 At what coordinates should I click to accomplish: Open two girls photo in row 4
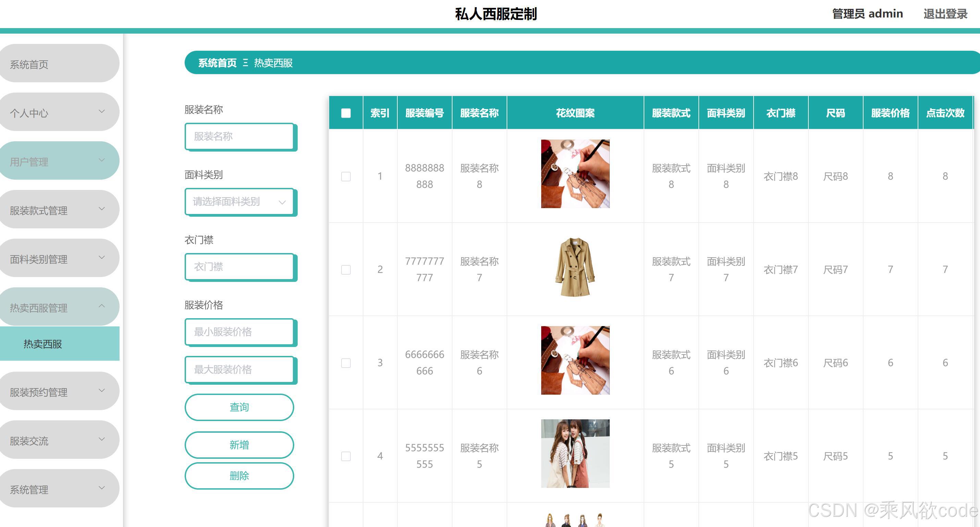pyautogui.click(x=575, y=453)
